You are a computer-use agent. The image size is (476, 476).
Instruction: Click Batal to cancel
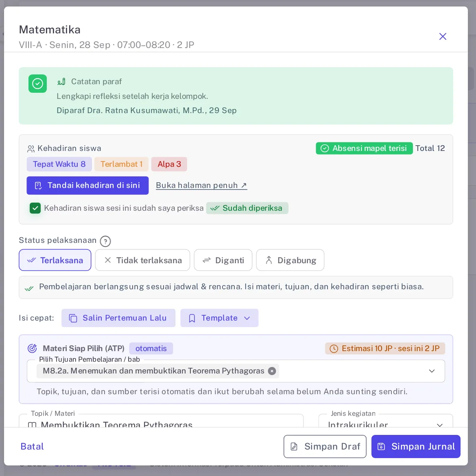tap(32, 447)
